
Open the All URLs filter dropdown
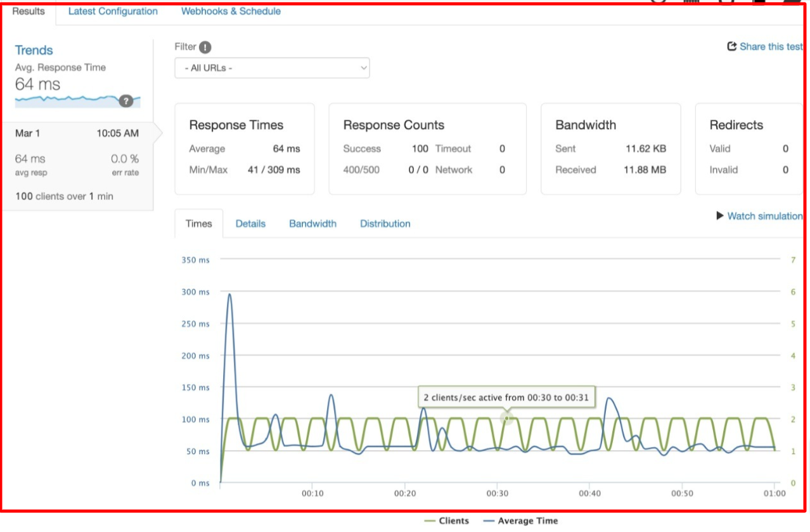272,68
